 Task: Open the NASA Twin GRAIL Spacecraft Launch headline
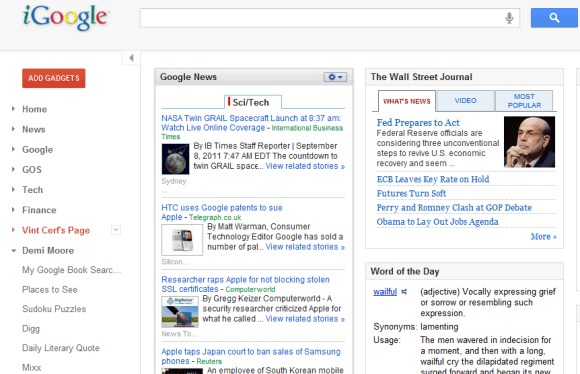point(251,123)
